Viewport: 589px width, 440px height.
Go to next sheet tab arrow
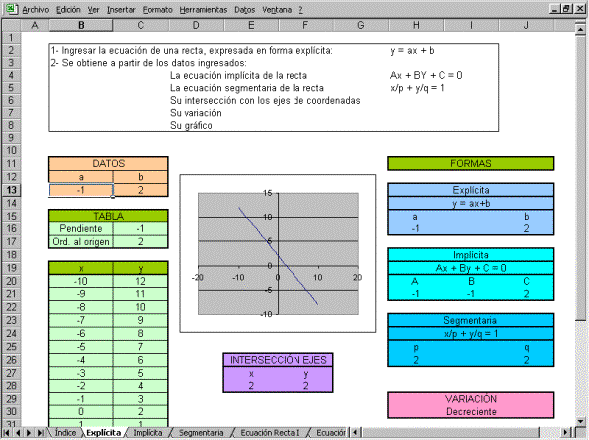click(29, 432)
